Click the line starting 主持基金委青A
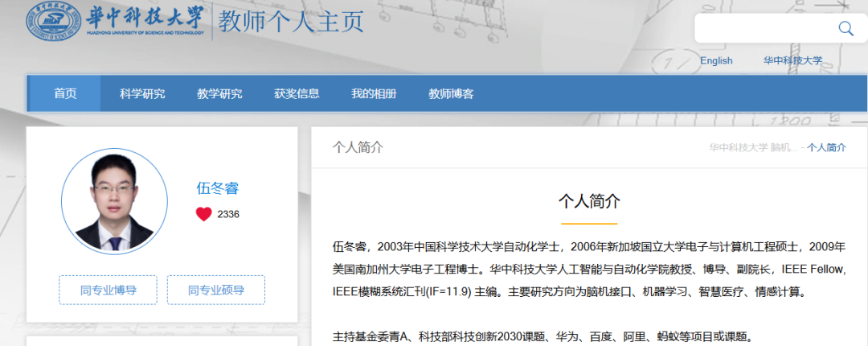 click(542, 336)
